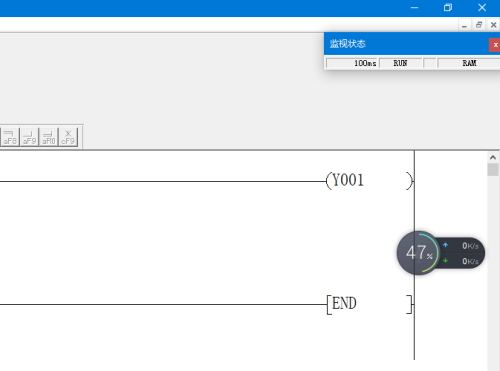Minimize the inner document window

pyautogui.click(x=464, y=25)
